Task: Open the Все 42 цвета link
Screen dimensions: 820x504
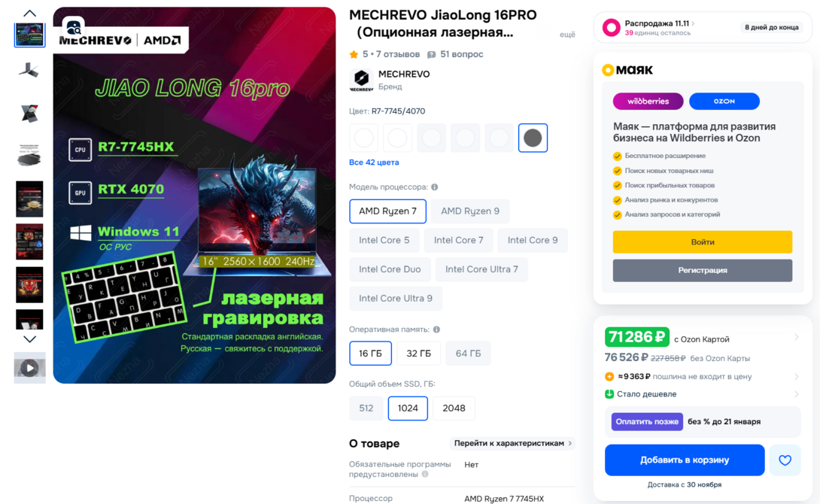Action: pos(374,162)
